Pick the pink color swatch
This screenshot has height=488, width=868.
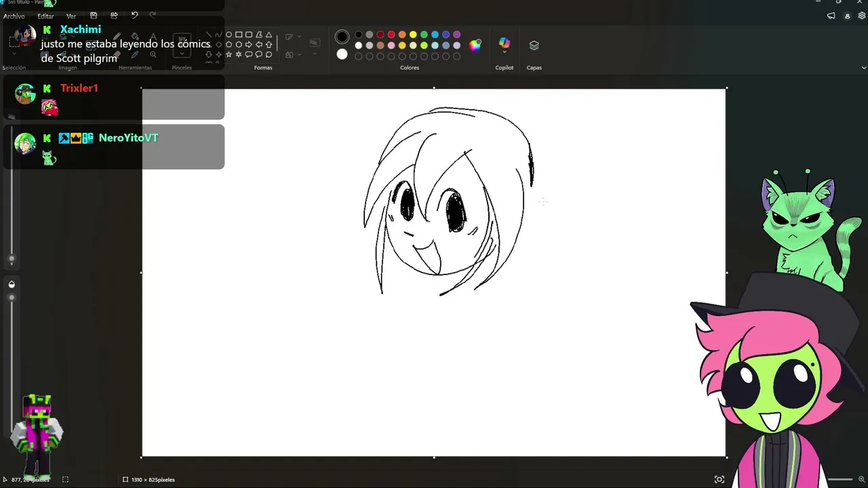point(391,45)
